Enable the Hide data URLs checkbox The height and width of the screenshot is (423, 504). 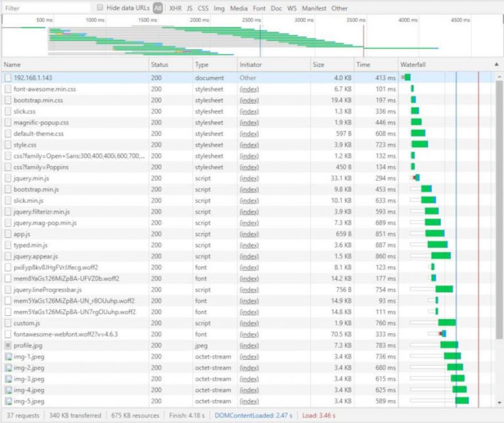pyautogui.click(x=100, y=8)
